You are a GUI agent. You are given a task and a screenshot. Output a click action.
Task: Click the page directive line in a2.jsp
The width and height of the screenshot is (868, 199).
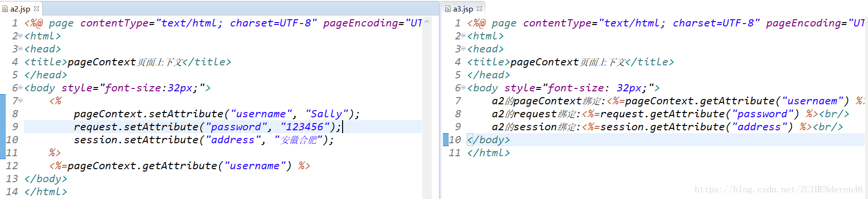(x=223, y=23)
